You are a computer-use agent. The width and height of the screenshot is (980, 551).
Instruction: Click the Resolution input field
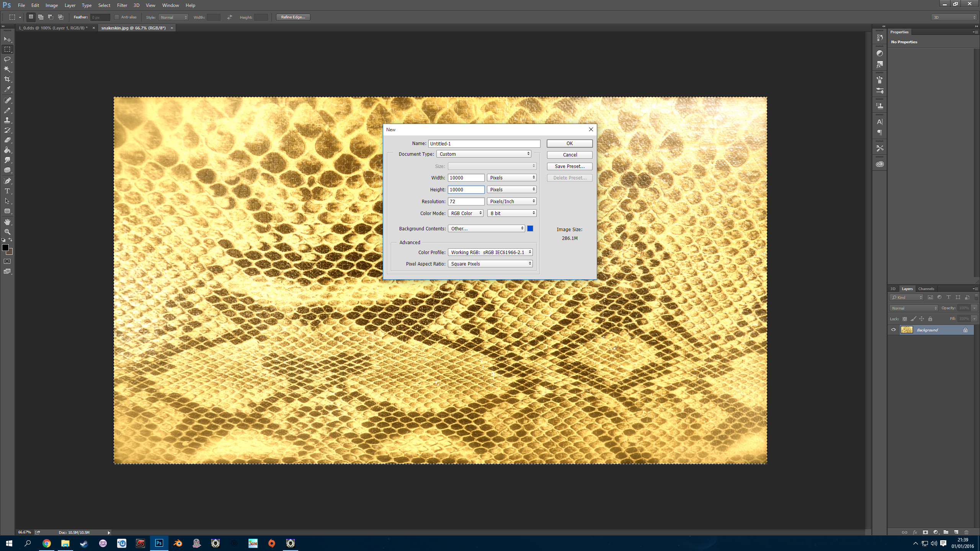pyautogui.click(x=466, y=201)
